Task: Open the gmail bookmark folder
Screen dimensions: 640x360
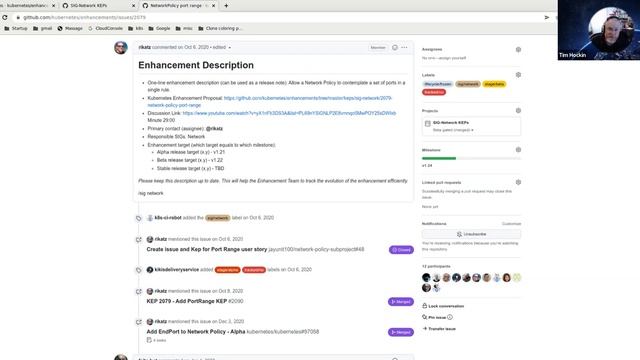Action: tap(42, 29)
